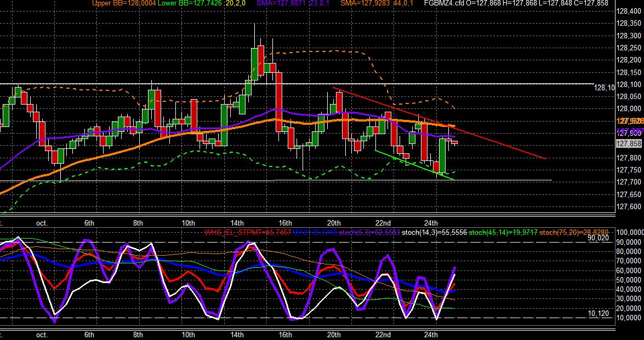Image resolution: width=644 pixels, height=340 pixels.
Task: Click the 'H=127,868' high value
Action: pos(518,3)
